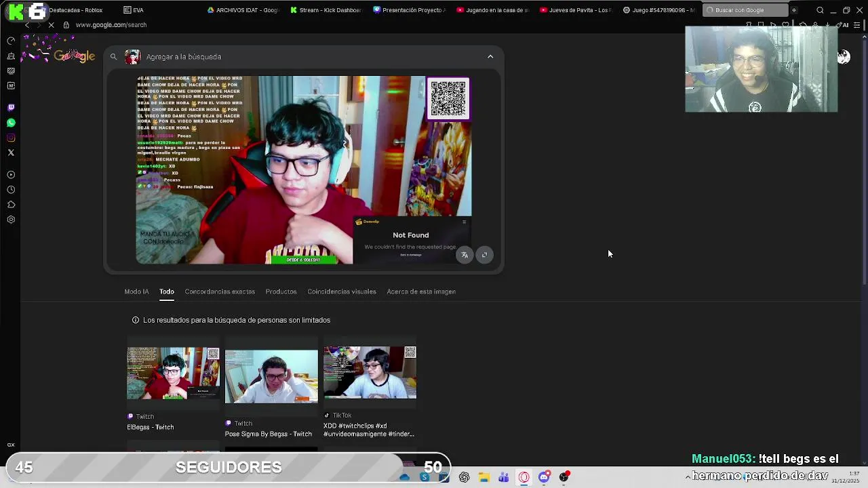The height and width of the screenshot is (488, 868).
Task: Switch to the Juego #5478196096 tab
Action: pyautogui.click(x=659, y=10)
